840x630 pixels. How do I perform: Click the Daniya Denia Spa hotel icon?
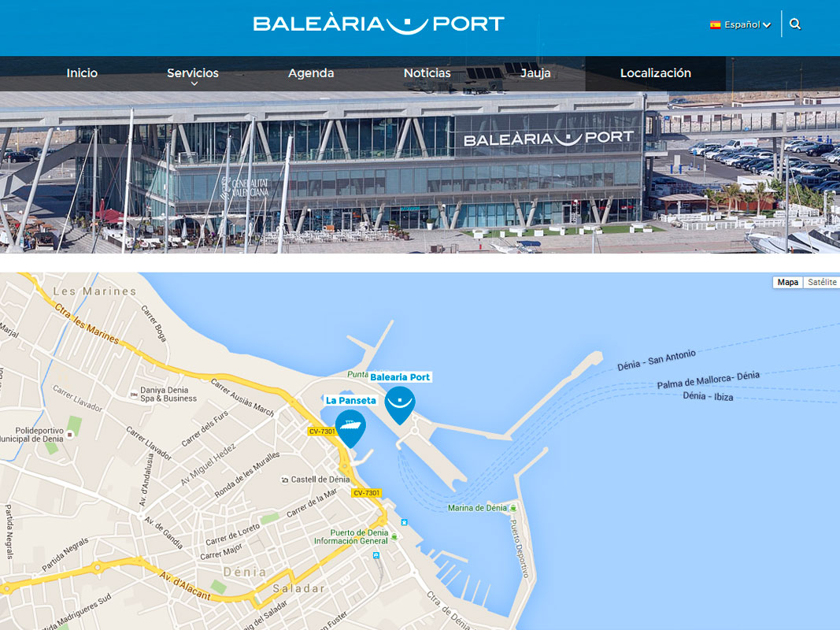[134, 395]
